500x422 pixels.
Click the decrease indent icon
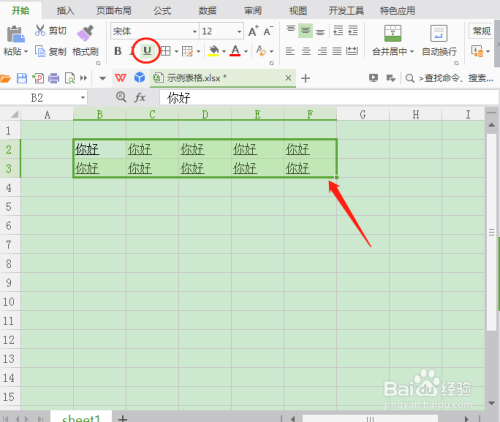tap(338, 31)
